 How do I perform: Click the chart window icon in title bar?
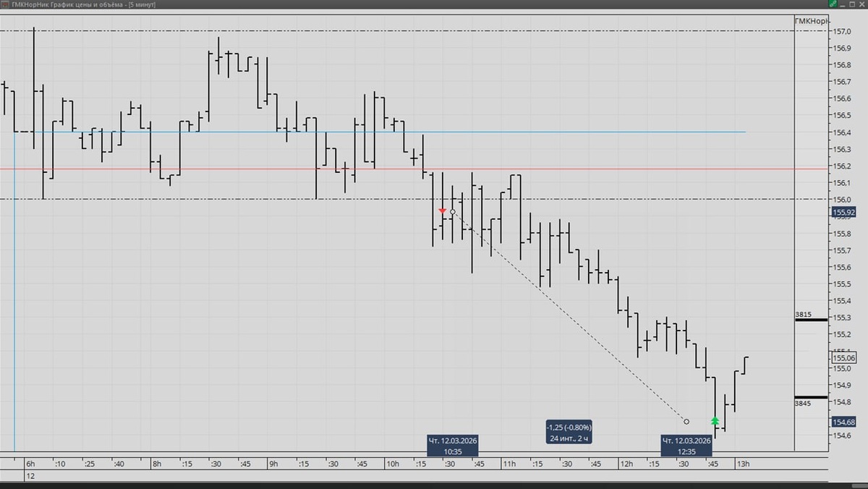click(x=4, y=4)
